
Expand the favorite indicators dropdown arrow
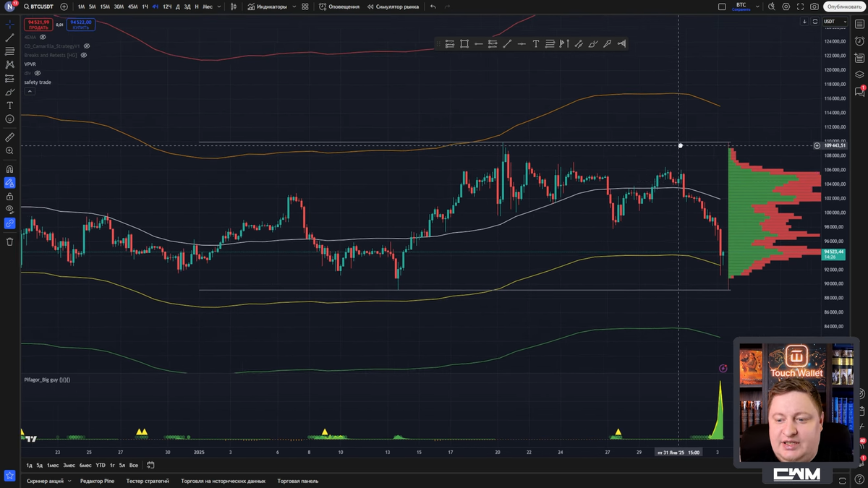pos(294,7)
